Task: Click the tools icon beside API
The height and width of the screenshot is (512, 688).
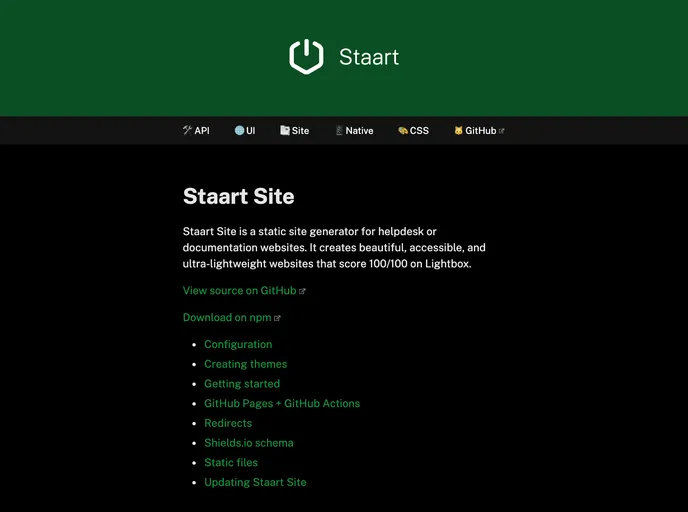Action: (187, 130)
